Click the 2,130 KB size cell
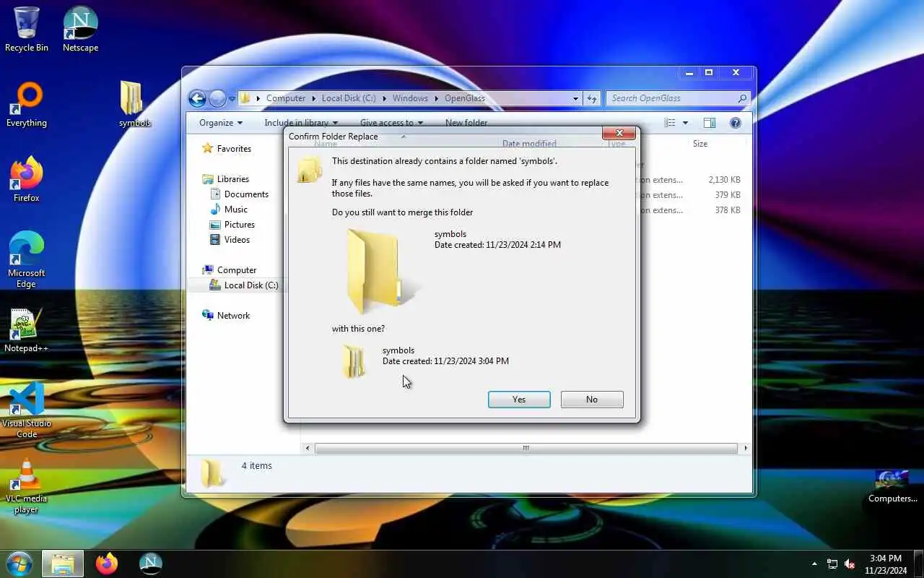 click(724, 180)
